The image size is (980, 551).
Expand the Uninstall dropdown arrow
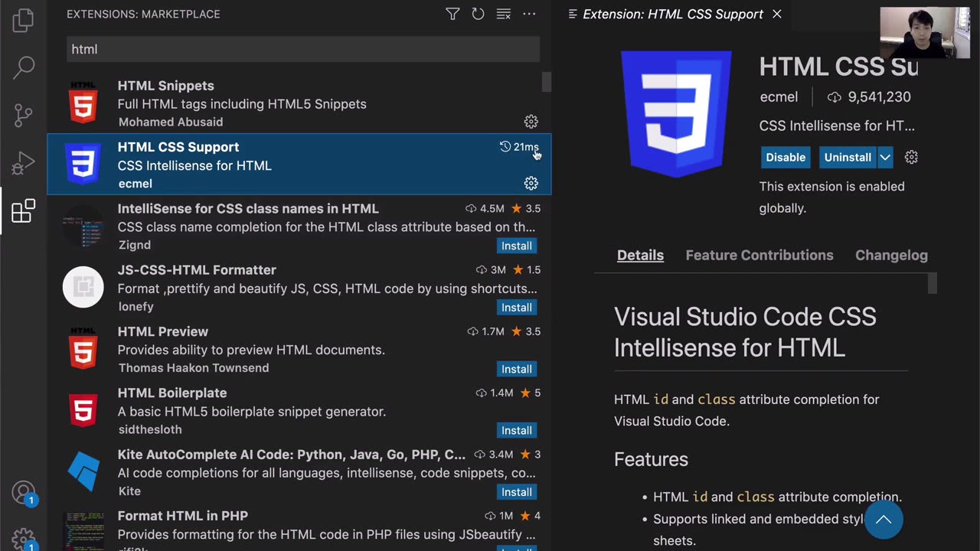pos(884,157)
